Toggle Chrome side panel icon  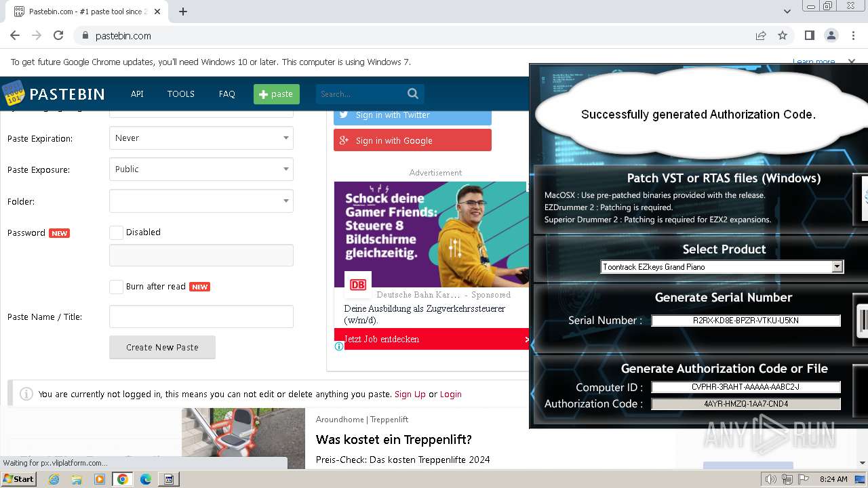[809, 35]
